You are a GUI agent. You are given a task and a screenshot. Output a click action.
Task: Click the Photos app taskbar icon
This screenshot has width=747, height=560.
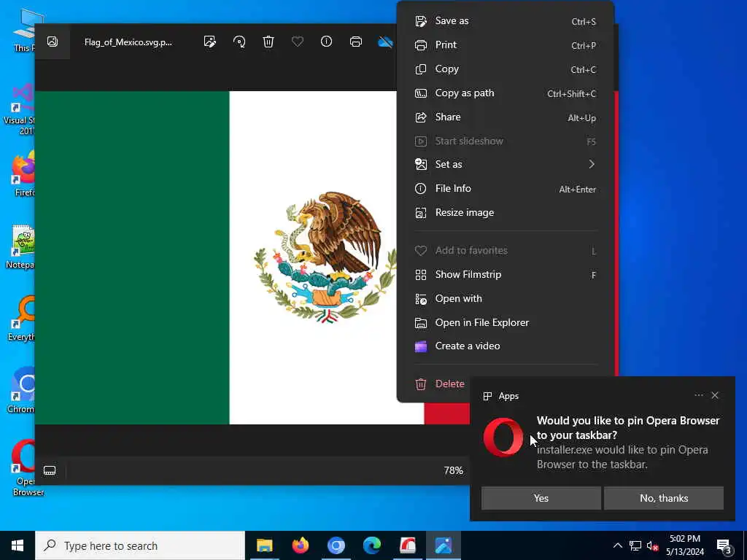pyautogui.click(x=443, y=545)
